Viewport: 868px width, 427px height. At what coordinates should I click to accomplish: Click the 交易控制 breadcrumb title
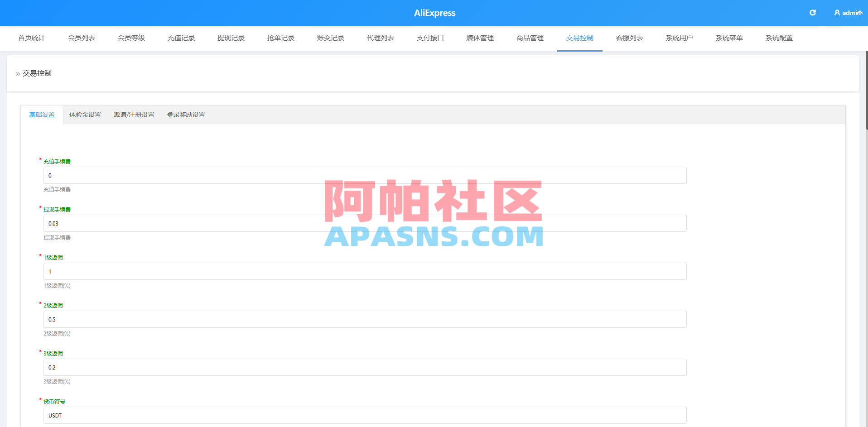click(37, 73)
